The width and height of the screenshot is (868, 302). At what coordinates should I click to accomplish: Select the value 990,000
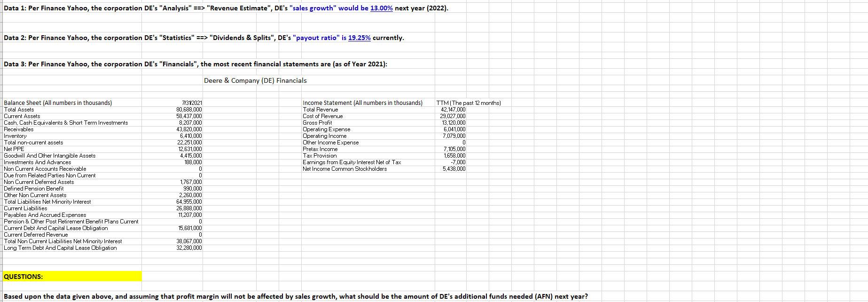193,188
